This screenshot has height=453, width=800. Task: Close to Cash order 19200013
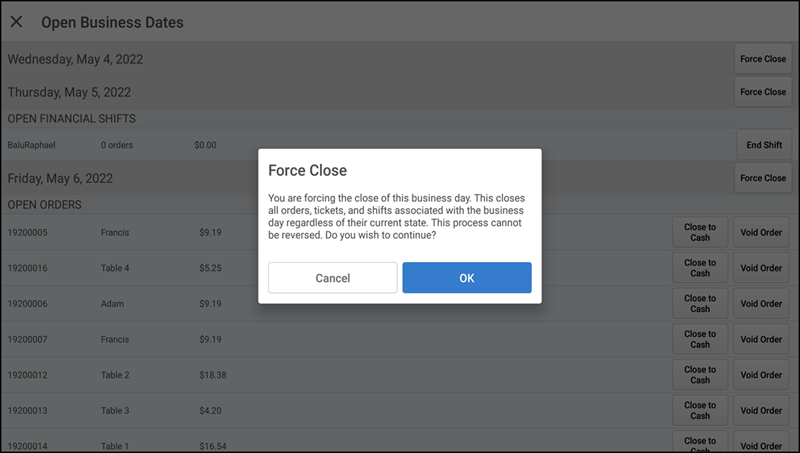coord(700,411)
